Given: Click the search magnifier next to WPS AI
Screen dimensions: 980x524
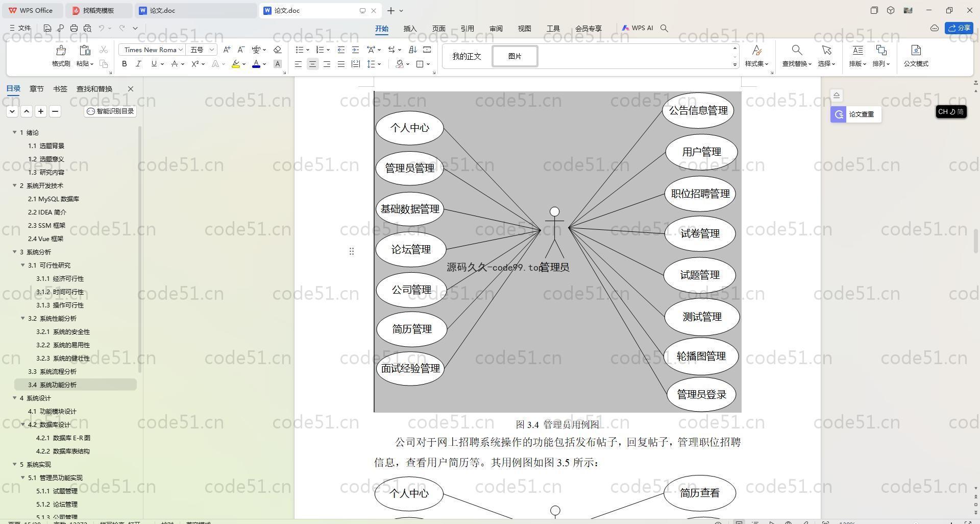Looking at the screenshot, I should [664, 28].
